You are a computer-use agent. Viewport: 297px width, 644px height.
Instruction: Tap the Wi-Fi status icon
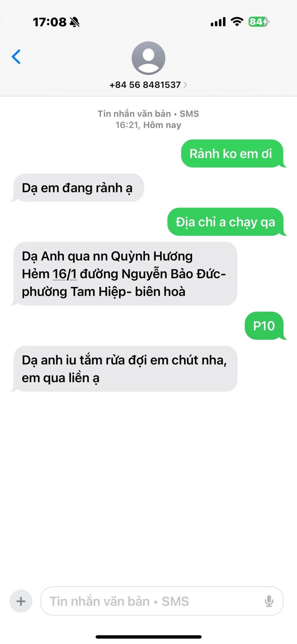237,22
